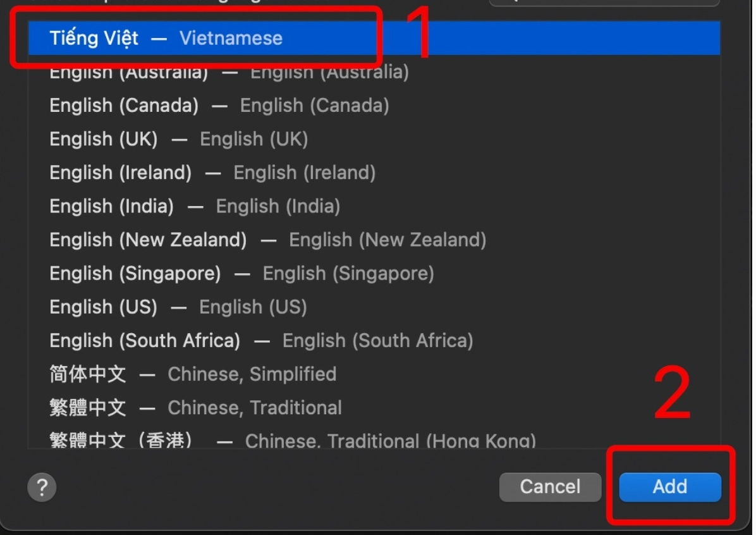
Task: Click the Cancel button
Action: pos(549,487)
